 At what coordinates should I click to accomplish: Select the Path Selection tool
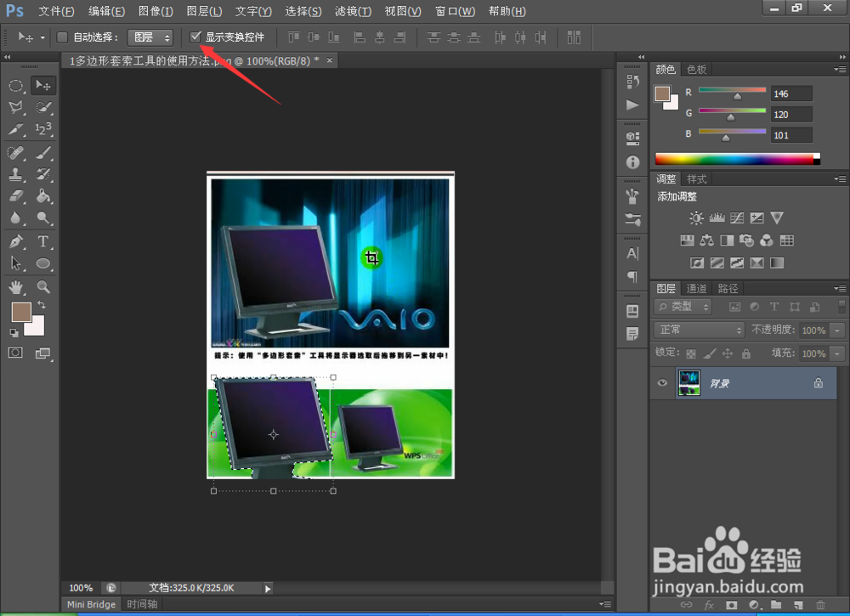click(15, 263)
